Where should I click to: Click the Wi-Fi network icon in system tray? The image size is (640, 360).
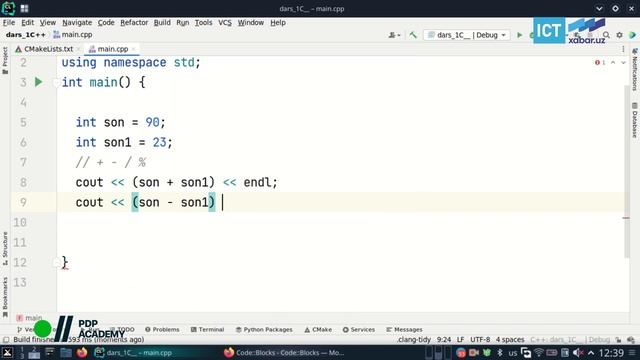tap(539, 353)
